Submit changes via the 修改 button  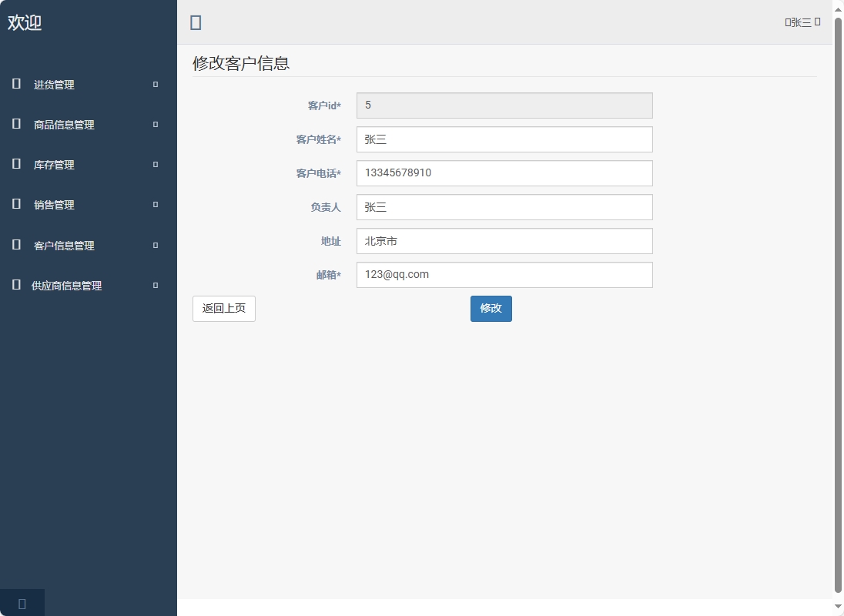pos(491,308)
